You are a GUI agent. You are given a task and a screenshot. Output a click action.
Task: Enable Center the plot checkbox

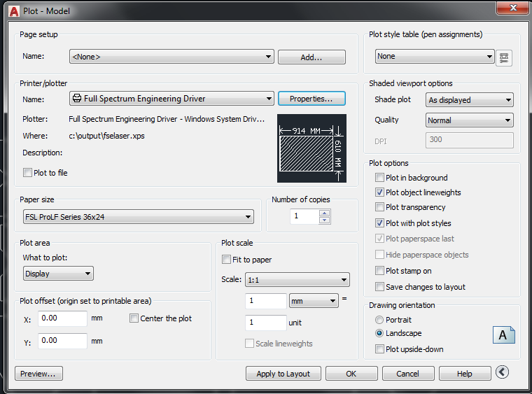pyautogui.click(x=134, y=318)
